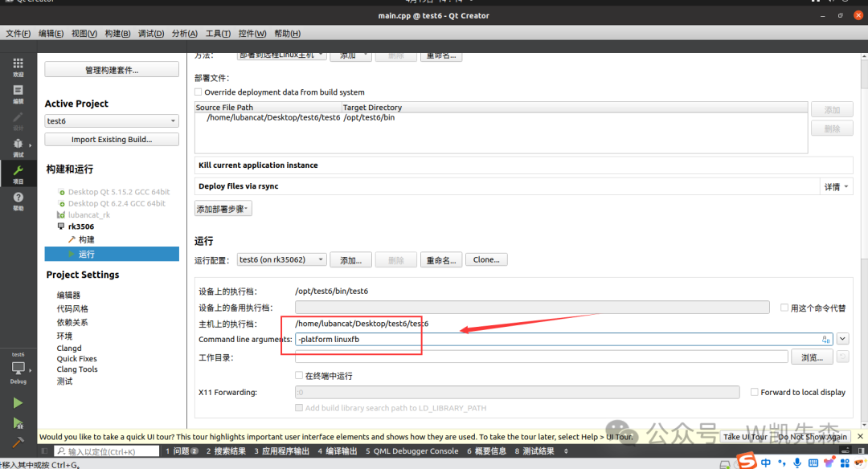The width and height of the screenshot is (868, 469).
Task: Click the Sogou input method tray icon
Action: [x=747, y=461]
